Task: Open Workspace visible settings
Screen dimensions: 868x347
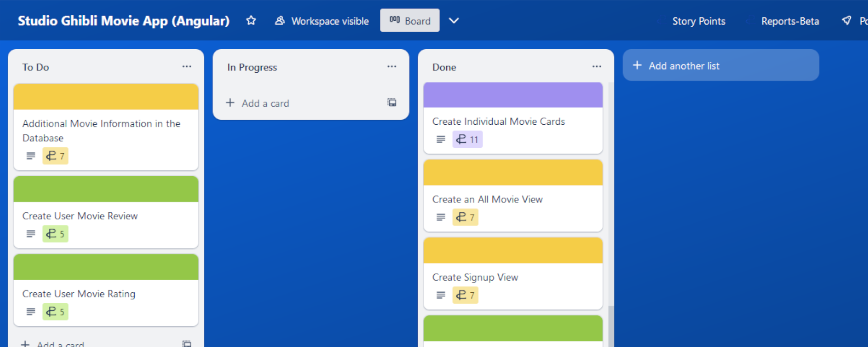Action: 322,21
